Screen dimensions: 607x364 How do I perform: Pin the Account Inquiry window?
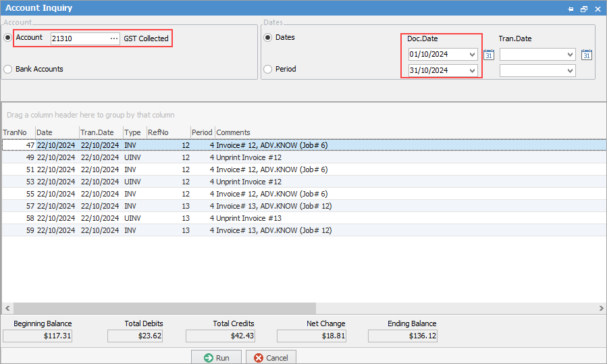(571, 9)
